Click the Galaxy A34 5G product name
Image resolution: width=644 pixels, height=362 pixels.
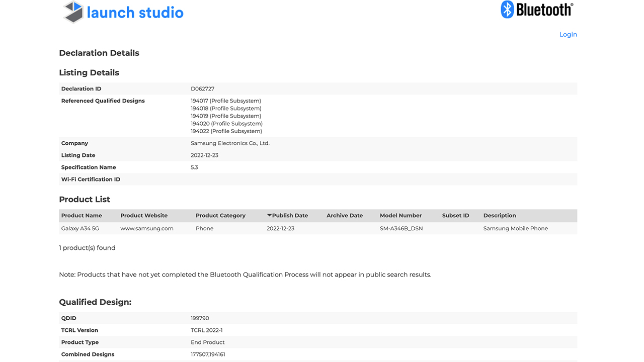pos(80,228)
